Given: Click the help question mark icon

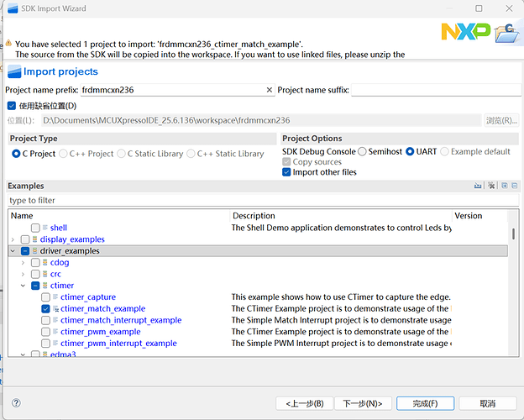Looking at the screenshot, I should [x=16, y=403].
